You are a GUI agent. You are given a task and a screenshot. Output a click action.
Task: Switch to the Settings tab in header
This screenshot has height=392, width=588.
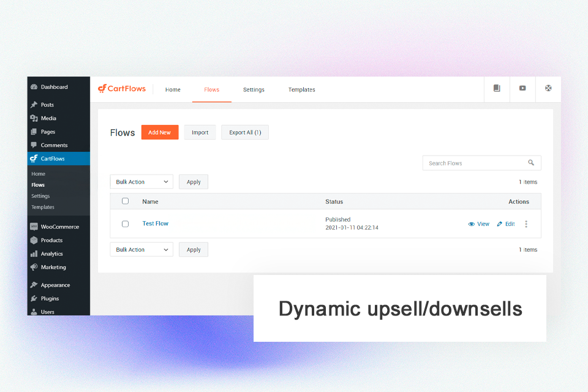(x=254, y=89)
